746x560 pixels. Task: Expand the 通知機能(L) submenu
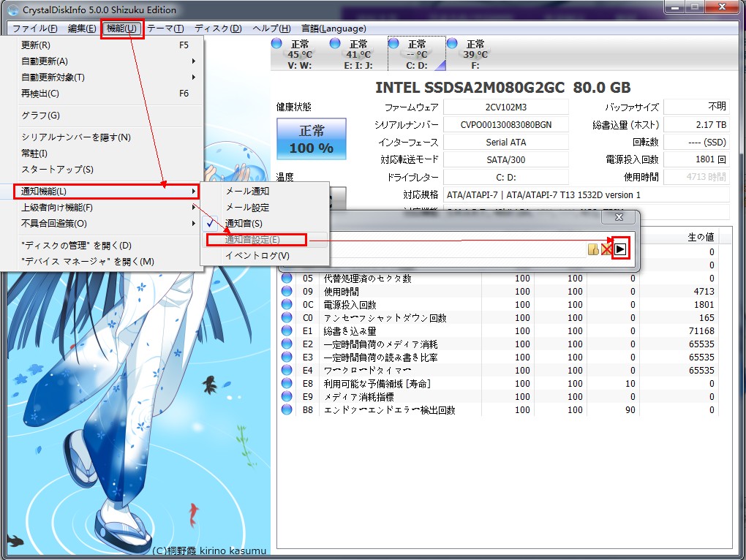coord(106,192)
